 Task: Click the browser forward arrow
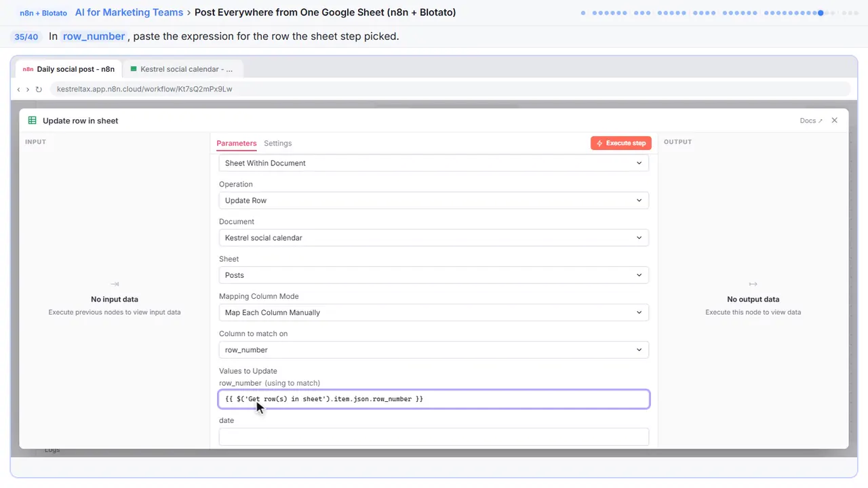[x=27, y=89]
